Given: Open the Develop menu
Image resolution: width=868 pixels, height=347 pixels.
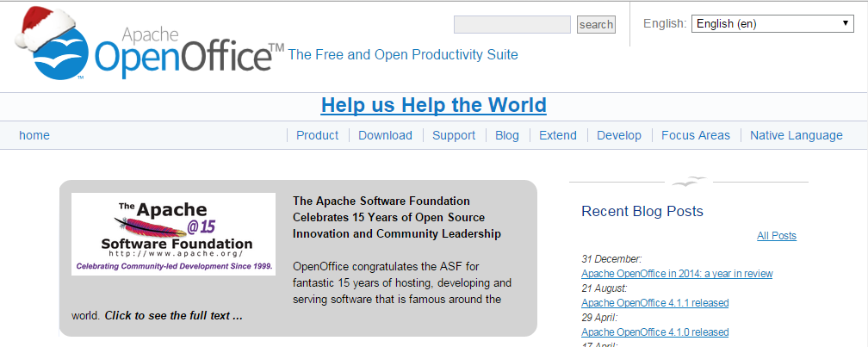Looking at the screenshot, I should pos(619,135).
